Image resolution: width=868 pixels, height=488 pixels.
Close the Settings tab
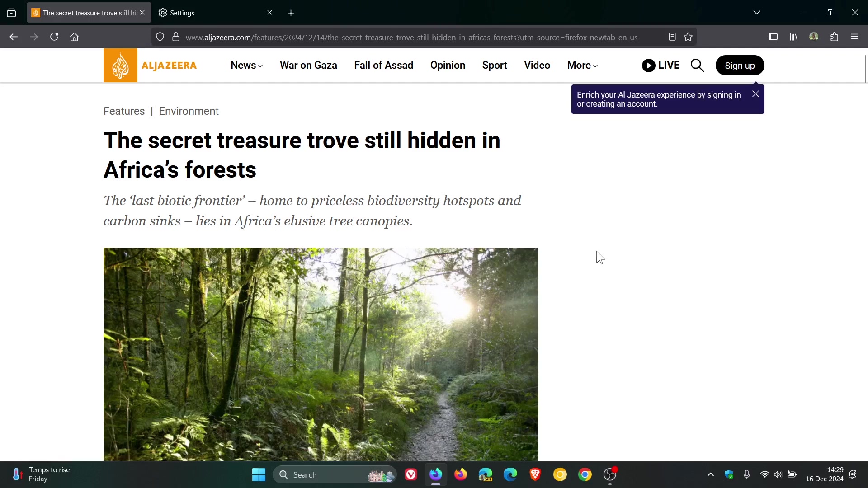[270, 13]
